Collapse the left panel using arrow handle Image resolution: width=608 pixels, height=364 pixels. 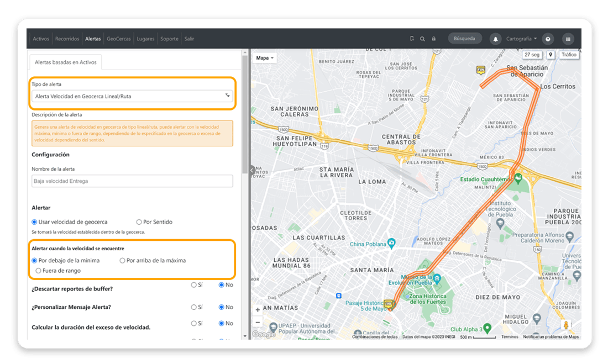click(x=252, y=170)
